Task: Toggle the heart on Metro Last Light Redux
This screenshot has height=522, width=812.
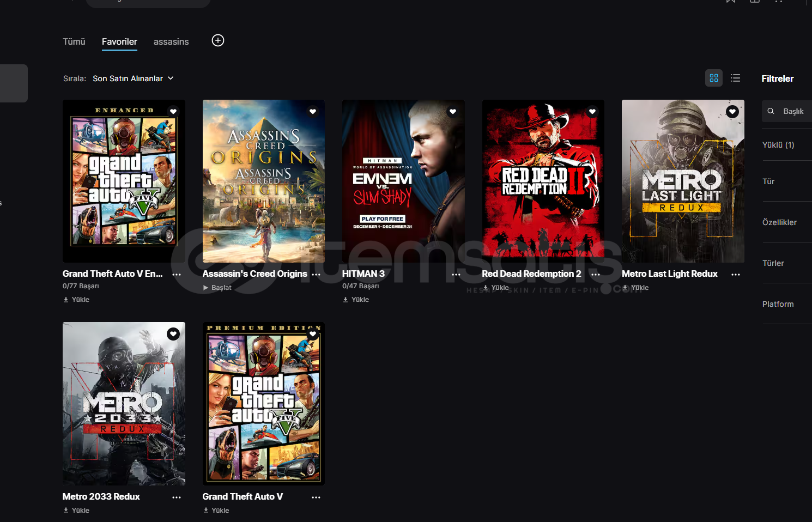Action: [x=732, y=112]
